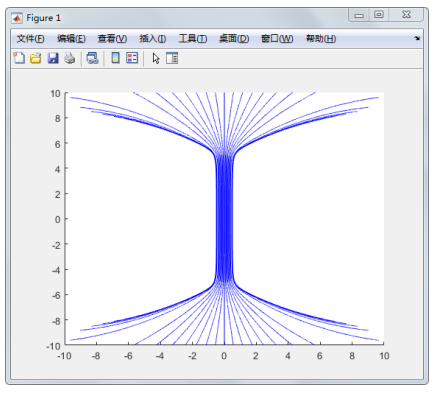Select the Edit Plot arrow tool

click(x=156, y=58)
